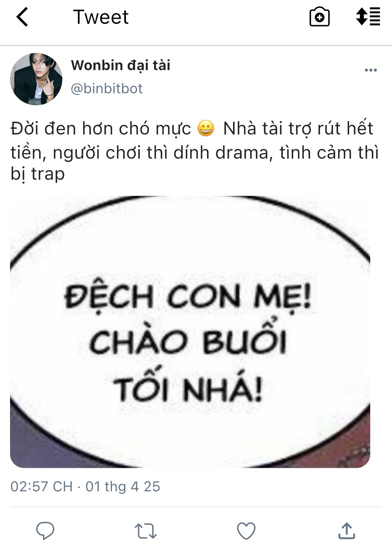Retweet using the arrows icon
The width and height of the screenshot is (392, 550).
(145, 531)
